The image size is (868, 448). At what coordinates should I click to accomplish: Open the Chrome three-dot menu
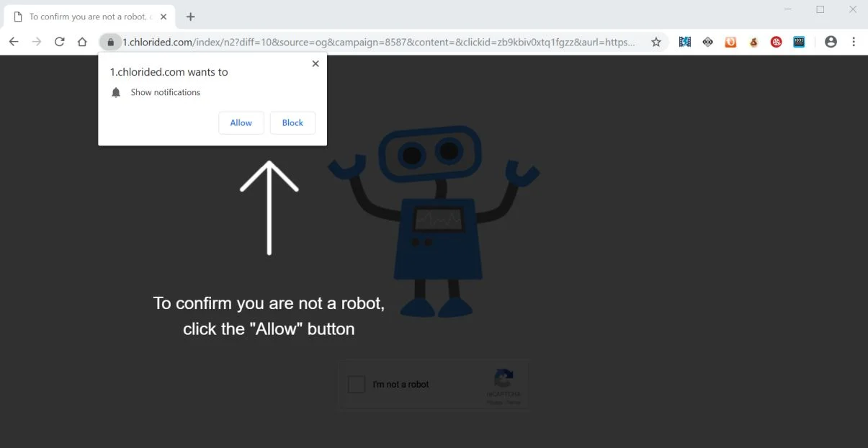(854, 42)
